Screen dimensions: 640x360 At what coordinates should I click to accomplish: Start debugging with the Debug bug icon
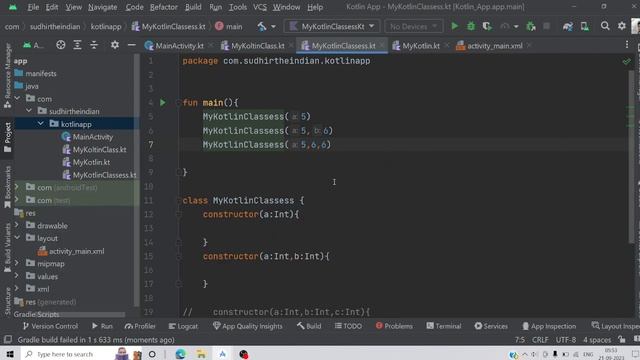click(471, 26)
